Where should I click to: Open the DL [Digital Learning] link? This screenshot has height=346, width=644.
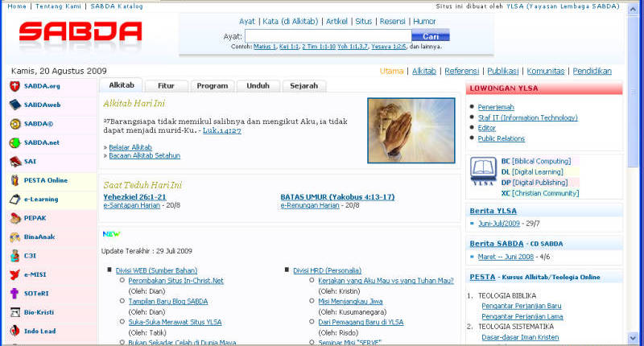click(532, 172)
